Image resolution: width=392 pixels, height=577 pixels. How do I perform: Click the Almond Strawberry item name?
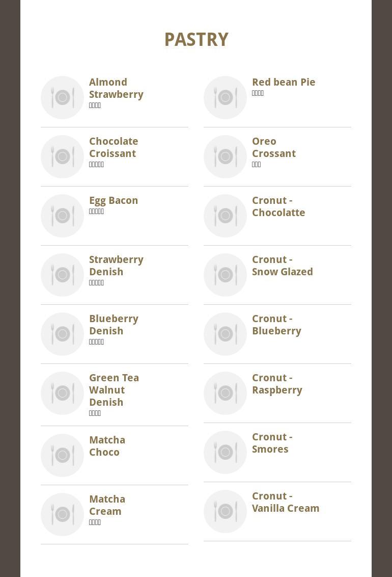coord(116,88)
